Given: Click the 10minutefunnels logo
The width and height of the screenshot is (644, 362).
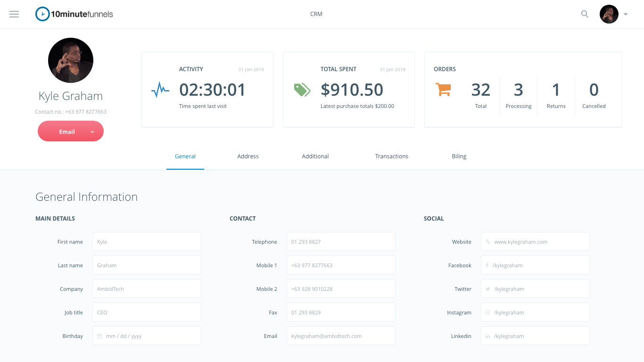Looking at the screenshot, I should [x=74, y=14].
